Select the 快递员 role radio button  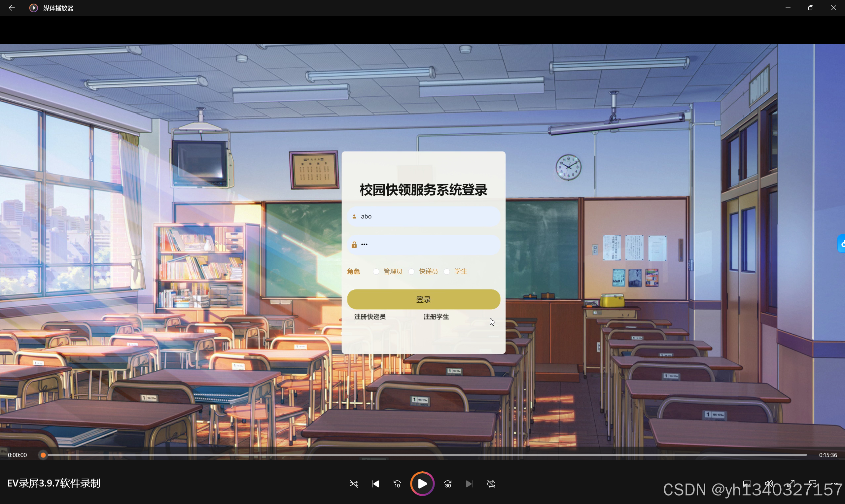click(x=411, y=271)
